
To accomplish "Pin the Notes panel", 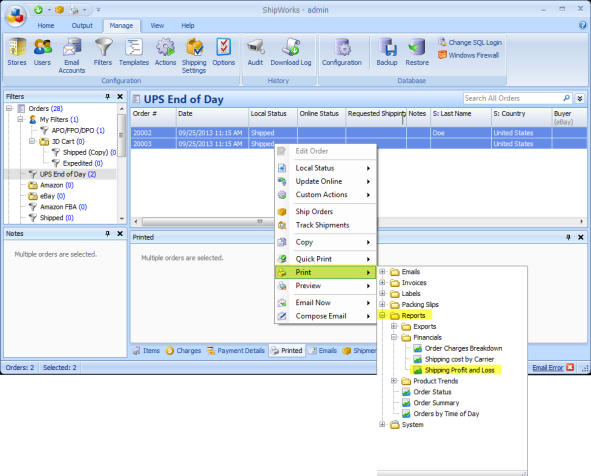I will click(x=107, y=234).
